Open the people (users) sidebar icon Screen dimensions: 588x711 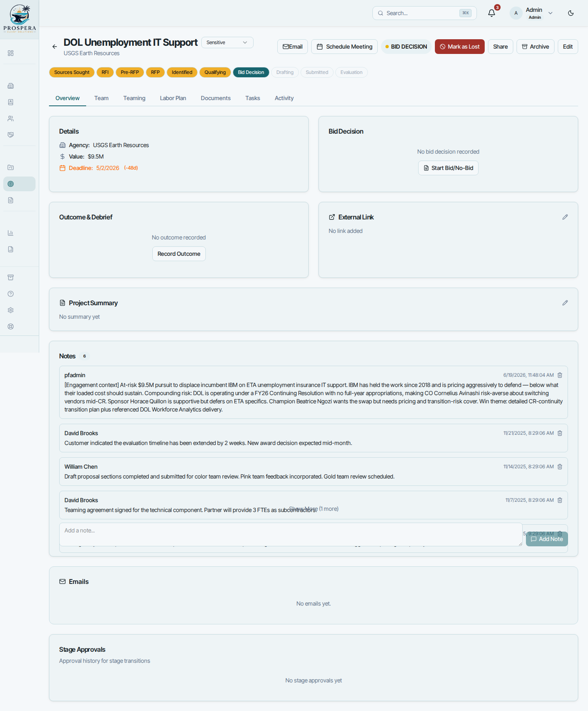[x=11, y=118]
